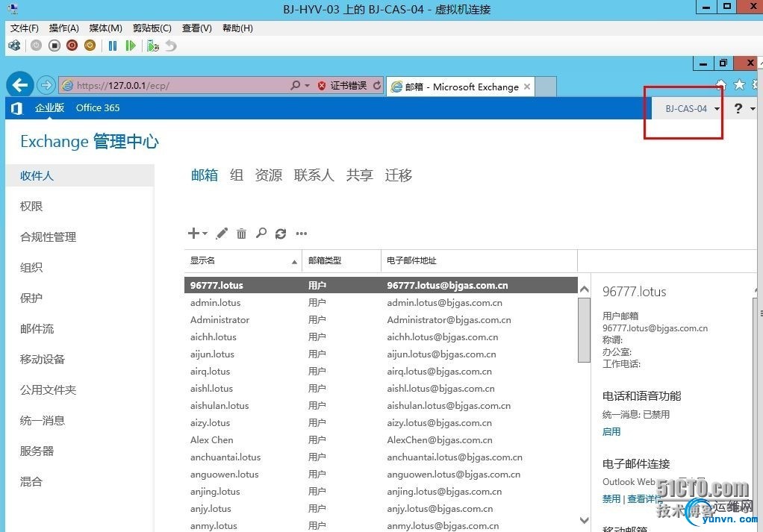Create a VM checkpoint via toolbar icon

pyautogui.click(x=153, y=46)
